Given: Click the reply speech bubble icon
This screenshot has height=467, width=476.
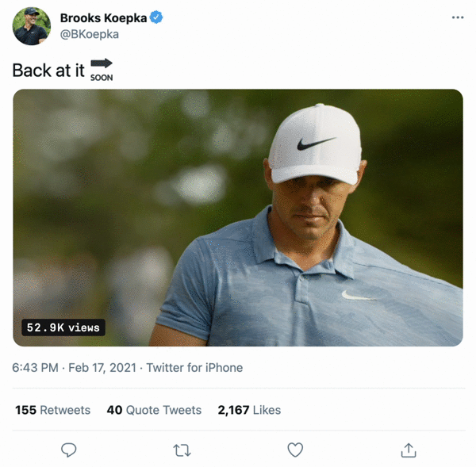Looking at the screenshot, I should 69,450.
